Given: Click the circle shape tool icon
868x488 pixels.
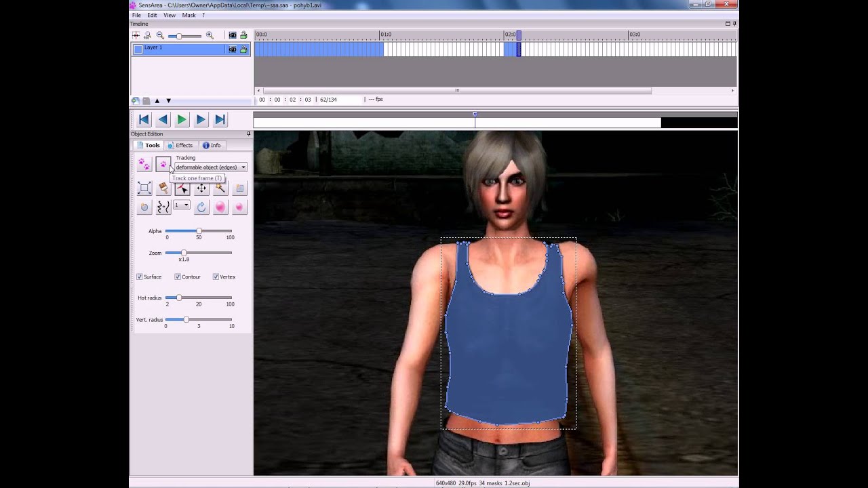Looking at the screenshot, I should tap(144, 207).
